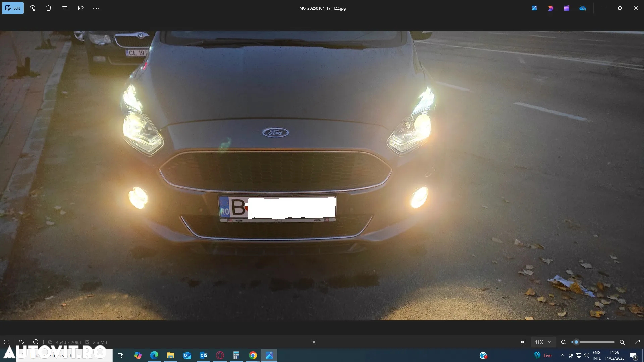The image size is (644, 362).
Task: Click the IMG_20250104_171422.jpg title
Action: pyautogui.click(x=322, y=8)
